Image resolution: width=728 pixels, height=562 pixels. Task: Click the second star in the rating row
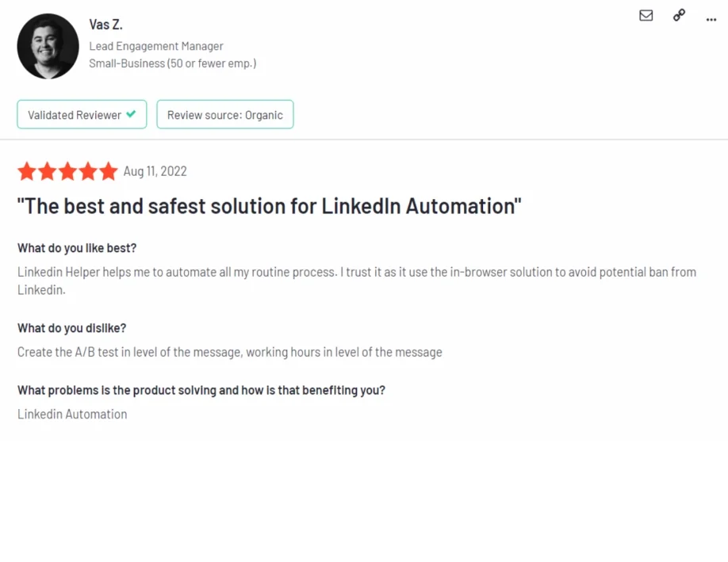click(47, 170)
